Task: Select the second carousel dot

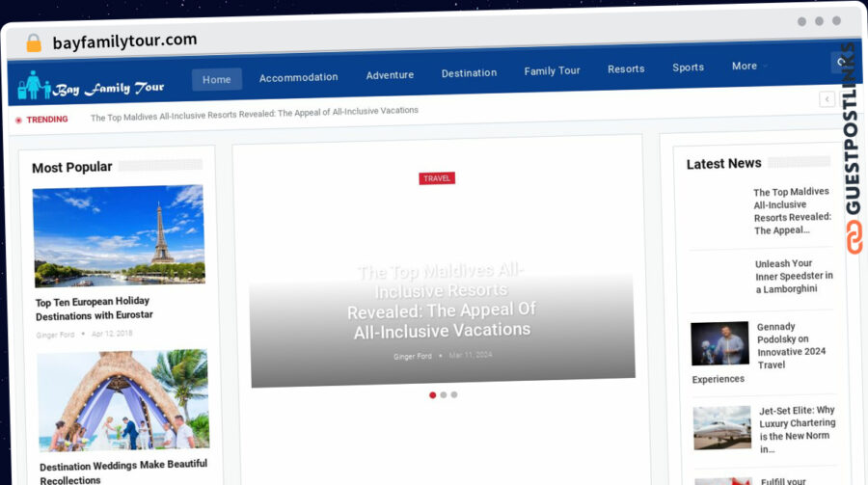Action: [x=444, y=394]
